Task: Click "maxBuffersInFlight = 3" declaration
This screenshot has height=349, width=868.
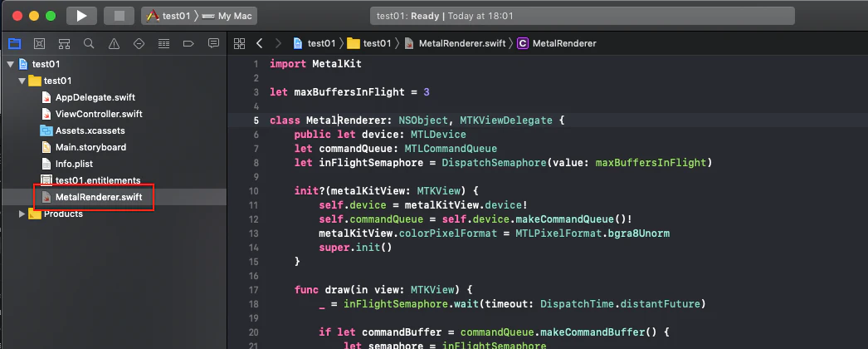Action: click(x=362, y=92)
